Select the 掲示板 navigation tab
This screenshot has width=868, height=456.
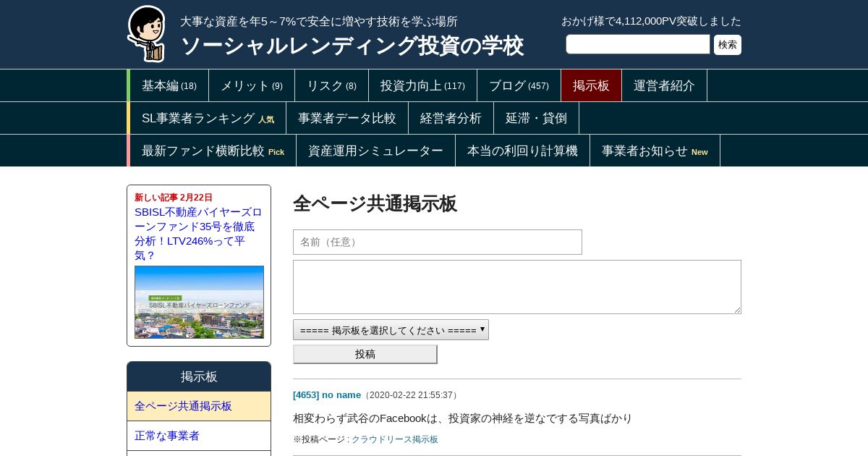tap(591, 85)
